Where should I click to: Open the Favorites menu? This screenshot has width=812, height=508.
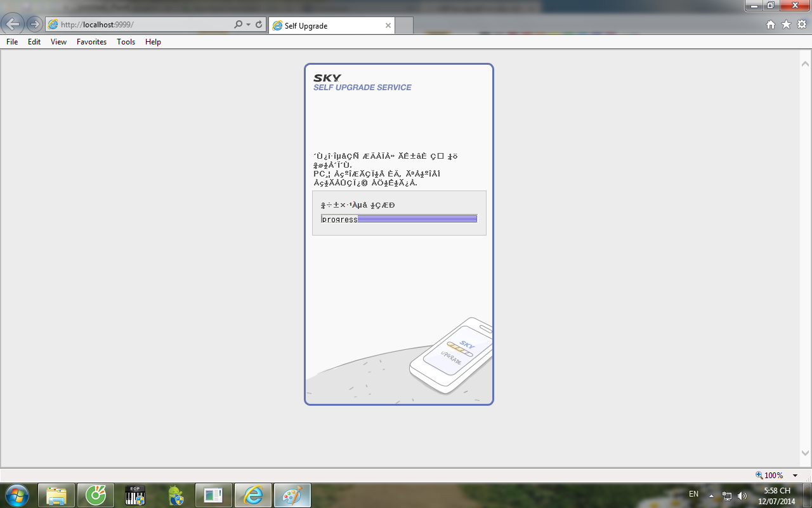tap(91, 42)
